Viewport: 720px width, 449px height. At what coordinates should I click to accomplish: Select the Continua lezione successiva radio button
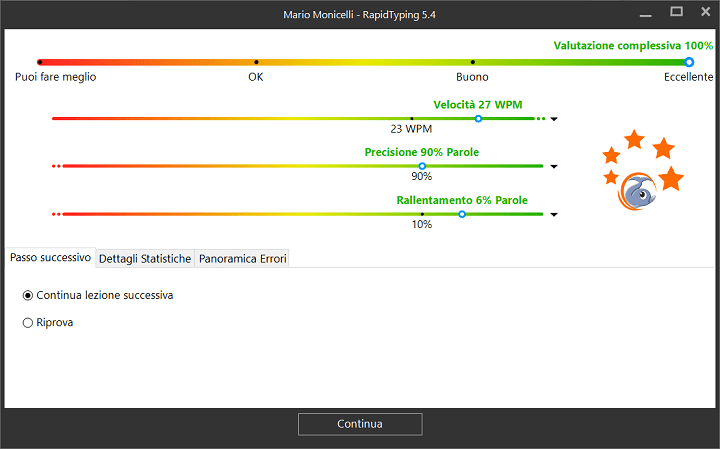click(x=28, y=296)
